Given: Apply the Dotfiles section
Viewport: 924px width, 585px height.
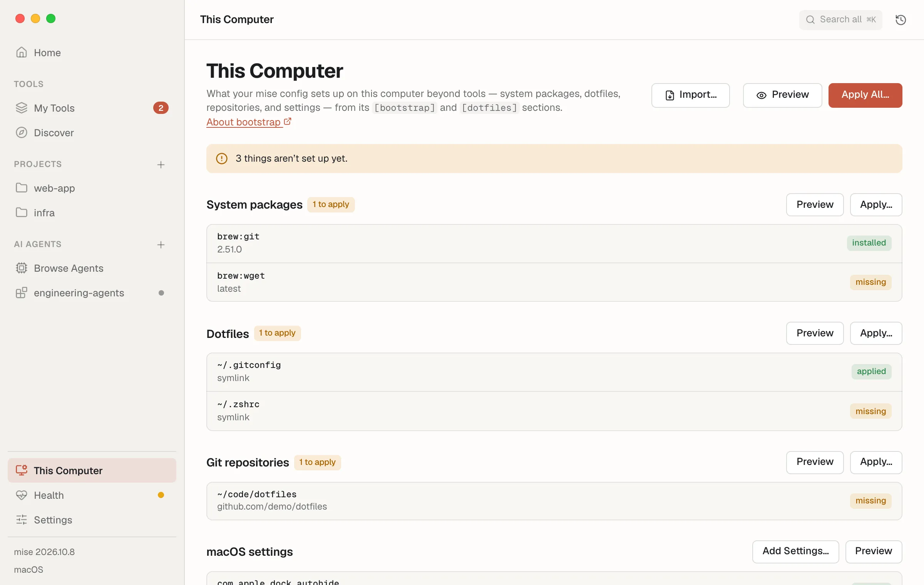Looking at the screenshot, I should [x=876, y=333].
